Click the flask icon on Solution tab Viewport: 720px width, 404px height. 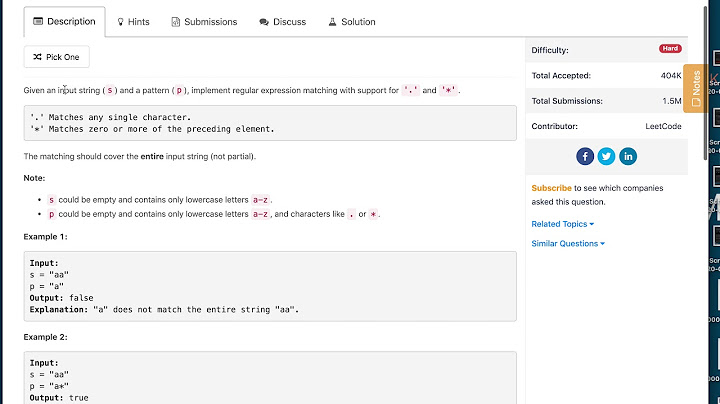(332, 22)
